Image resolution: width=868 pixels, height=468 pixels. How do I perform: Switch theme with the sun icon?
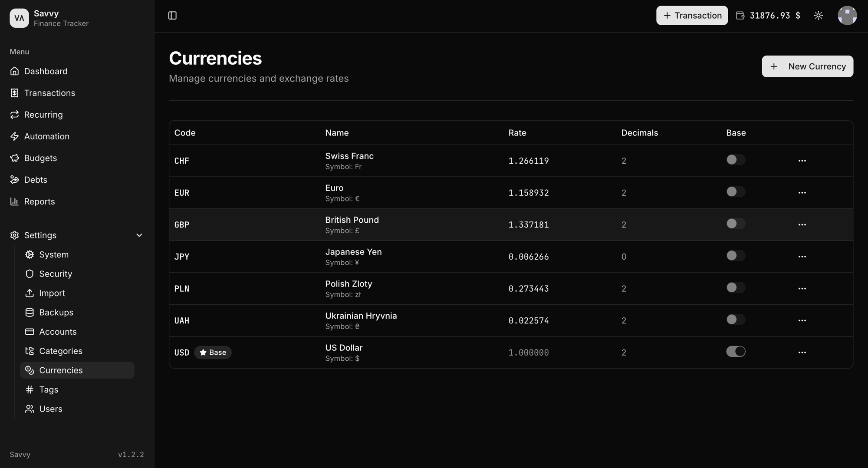point(819,16)
